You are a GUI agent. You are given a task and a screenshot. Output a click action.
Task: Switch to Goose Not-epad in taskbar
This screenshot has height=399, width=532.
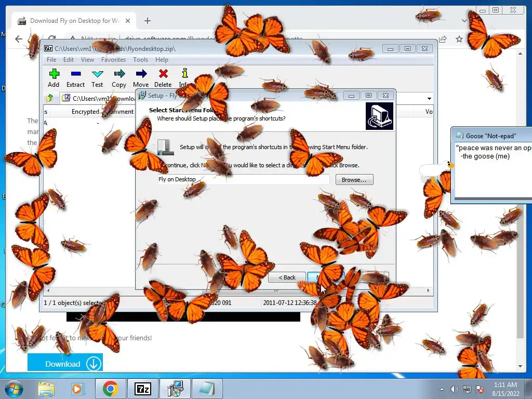[207, 389]
